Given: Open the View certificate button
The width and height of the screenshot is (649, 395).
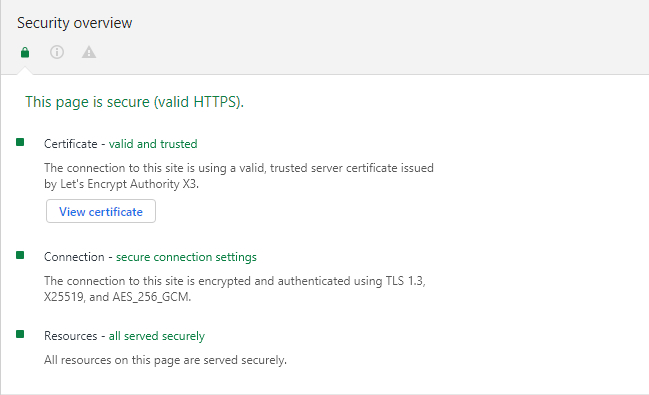Looking at the screenshot, I should point(101,211).
